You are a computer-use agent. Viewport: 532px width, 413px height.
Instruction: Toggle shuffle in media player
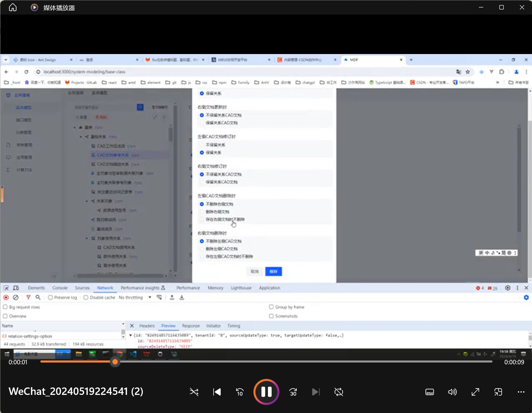tap(194, 392)
